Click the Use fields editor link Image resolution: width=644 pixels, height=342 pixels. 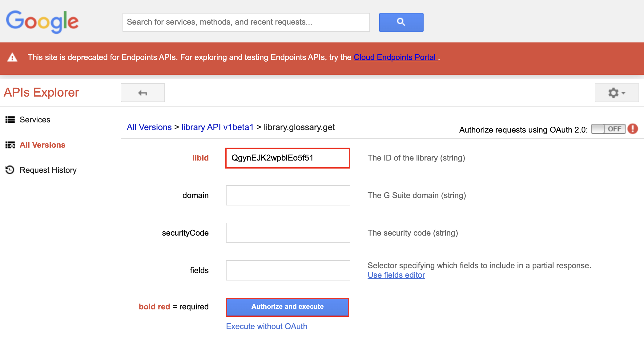tap(396, 275)
